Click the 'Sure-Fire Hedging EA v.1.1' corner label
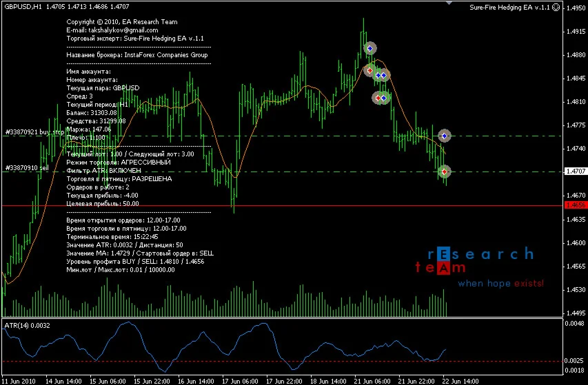The width and height of the screenshot is (588, 385). 509,7
